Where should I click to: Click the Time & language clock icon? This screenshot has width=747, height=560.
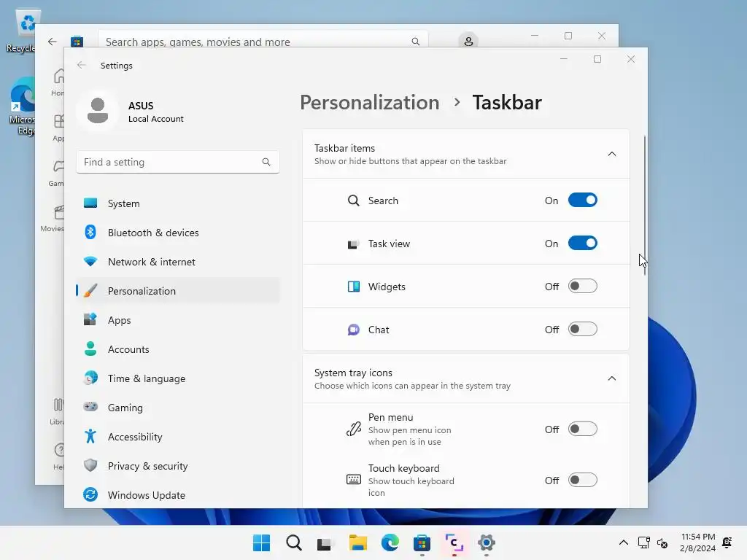(90, 378)
